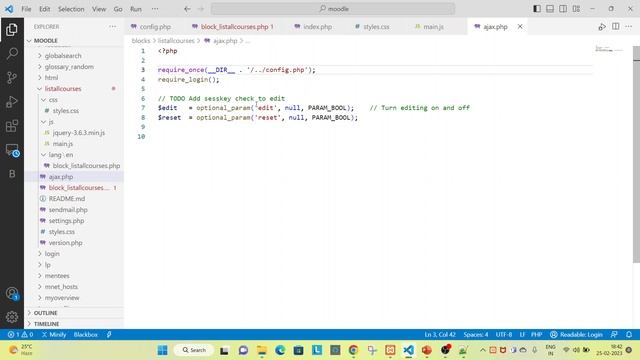
Task: Click the moodle command center search box
Action: [x=333, y=9]
